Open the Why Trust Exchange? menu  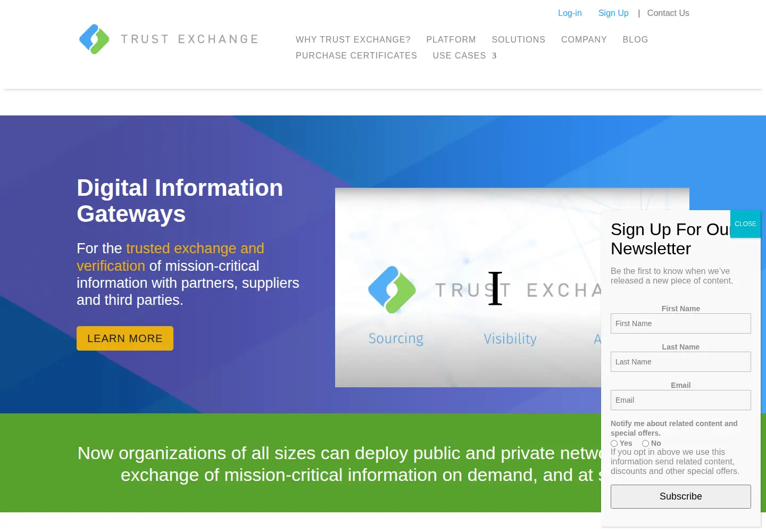(x=353, y=39)
